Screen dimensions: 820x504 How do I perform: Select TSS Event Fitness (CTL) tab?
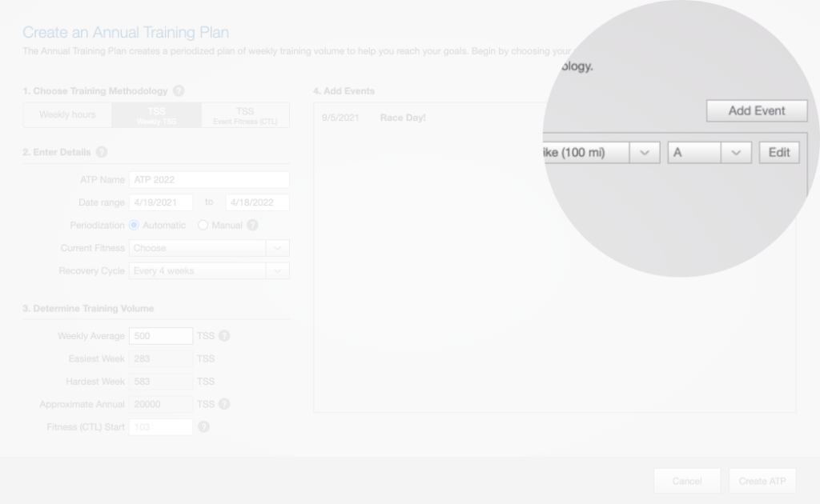[244, 115]
